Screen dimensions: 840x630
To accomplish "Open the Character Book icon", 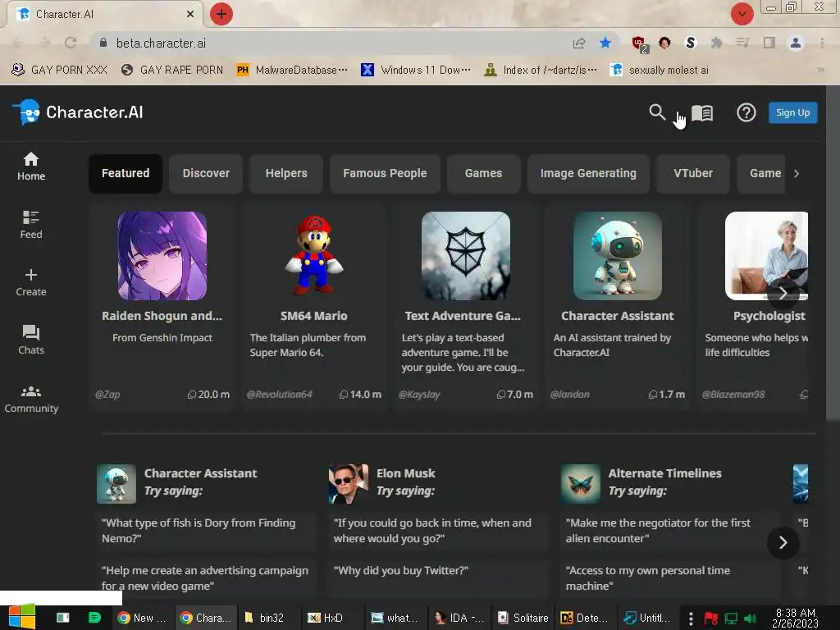I will pos(702,113).
